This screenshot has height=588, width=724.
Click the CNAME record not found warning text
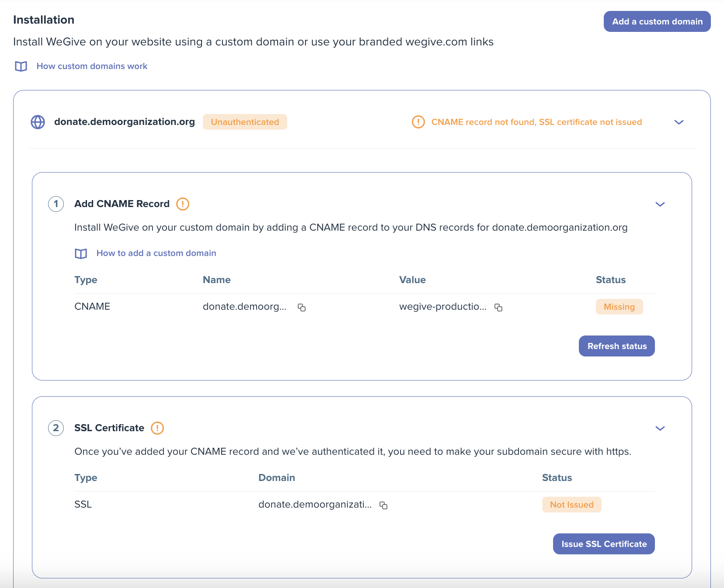[536, 122]
